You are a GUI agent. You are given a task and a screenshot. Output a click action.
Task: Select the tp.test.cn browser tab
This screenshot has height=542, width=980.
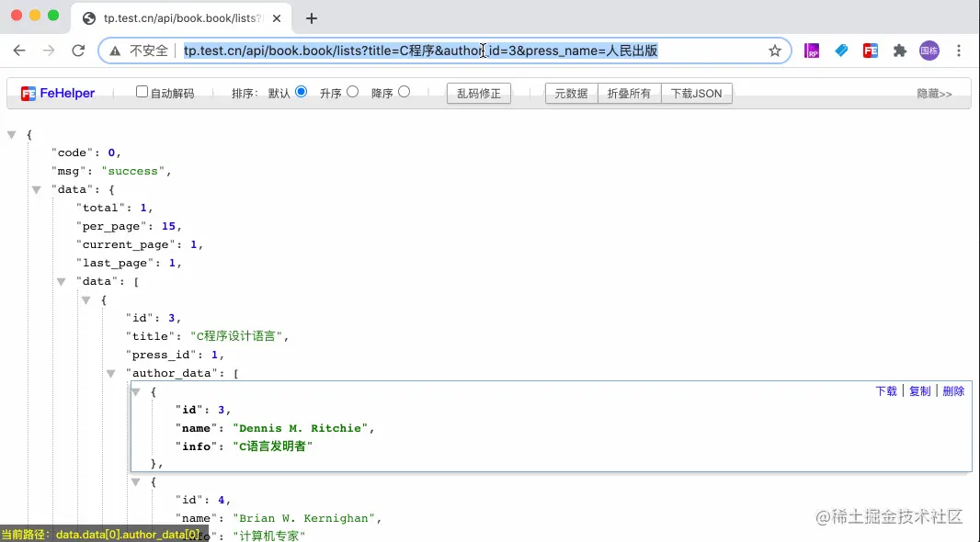click(165, 17)
